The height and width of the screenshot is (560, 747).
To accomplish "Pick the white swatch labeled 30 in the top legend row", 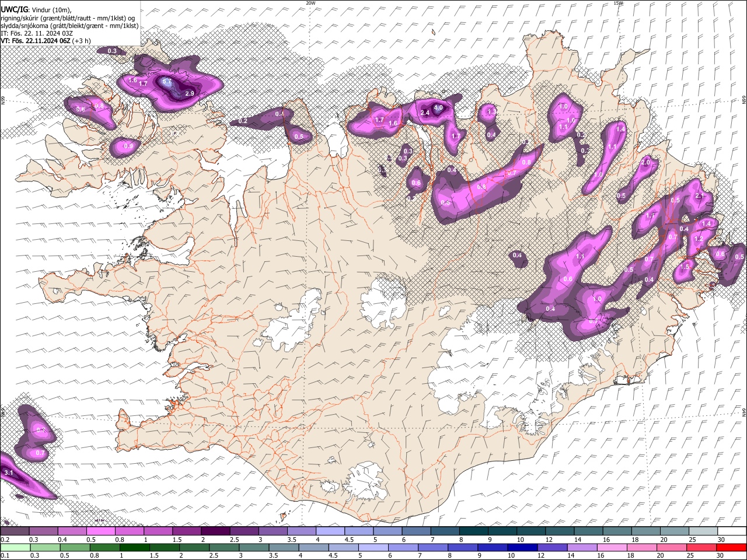I will tap(732, 531).
